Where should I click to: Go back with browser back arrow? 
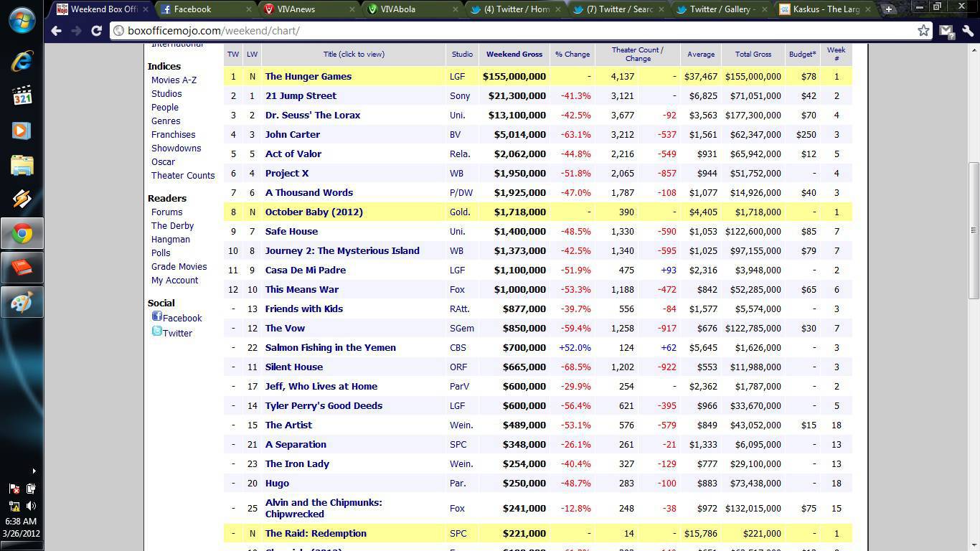(57, 31)
